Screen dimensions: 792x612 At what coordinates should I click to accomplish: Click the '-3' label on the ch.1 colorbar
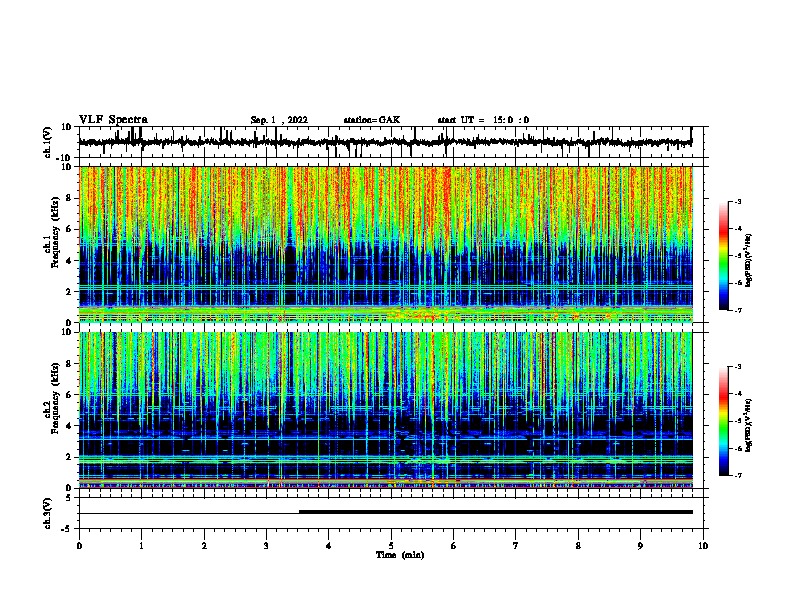tap(738, 201)
